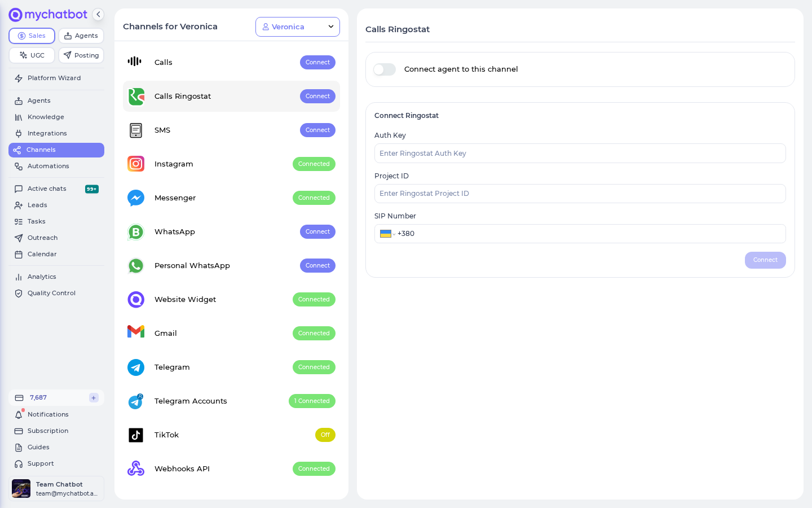
Task: Open Knowledge section
Action: [56, 117]
